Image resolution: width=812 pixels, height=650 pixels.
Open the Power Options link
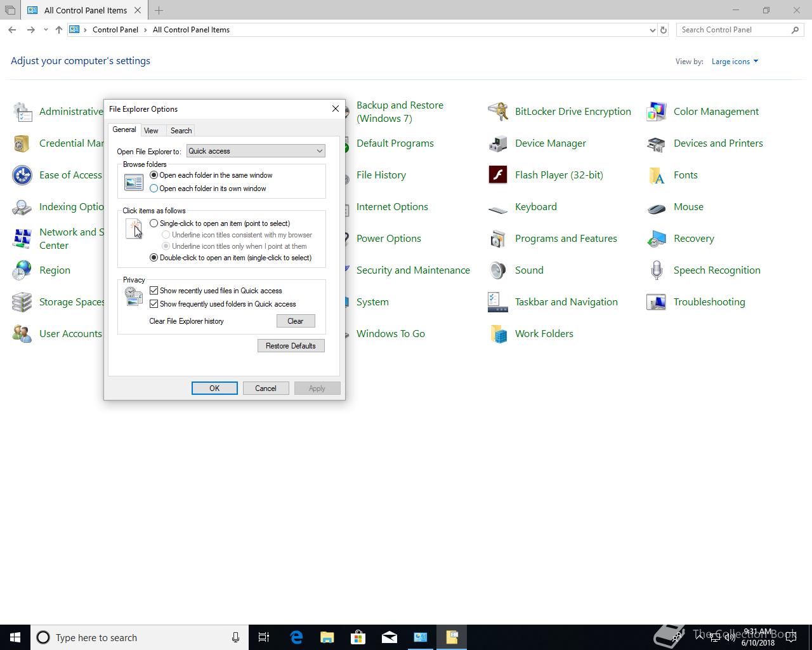(389, 239)
